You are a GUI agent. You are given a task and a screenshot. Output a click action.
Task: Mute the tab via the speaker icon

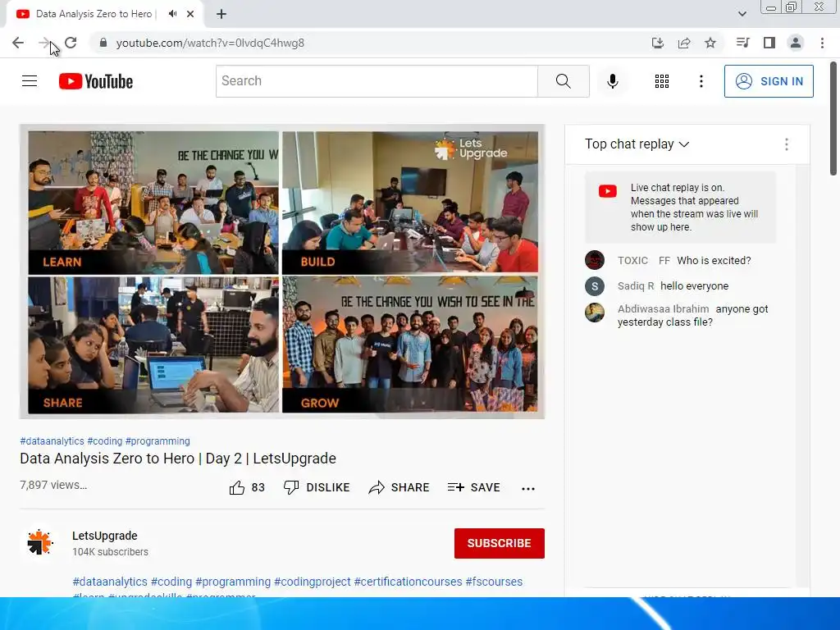pos(172,14)
